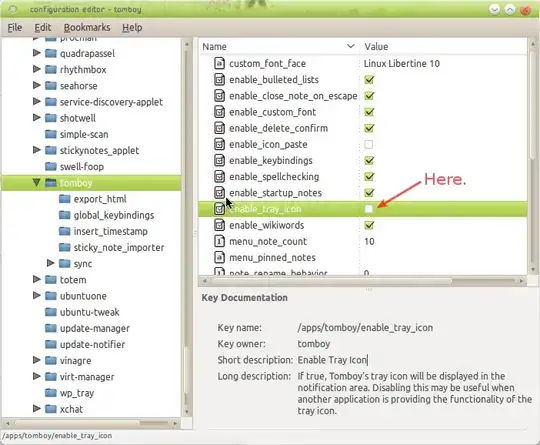Open the Edit menu

tap(43, 28)
